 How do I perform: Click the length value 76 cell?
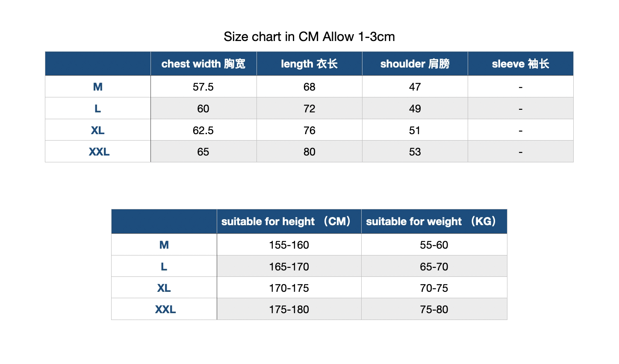309,130
